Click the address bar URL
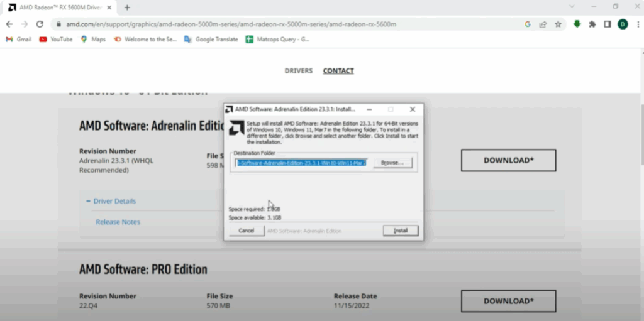644x321 pixels. pyautogui.click(x=231, y=24)
